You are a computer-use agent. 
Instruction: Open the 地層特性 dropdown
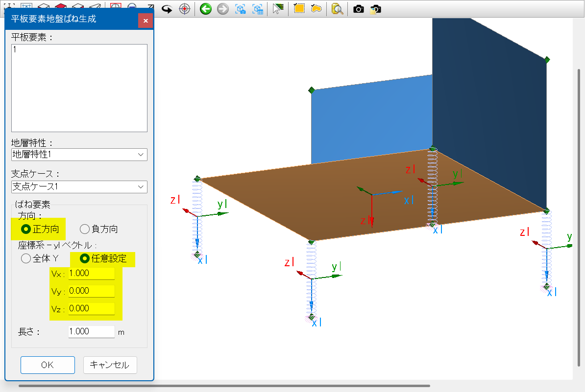[x=79, y=155]
